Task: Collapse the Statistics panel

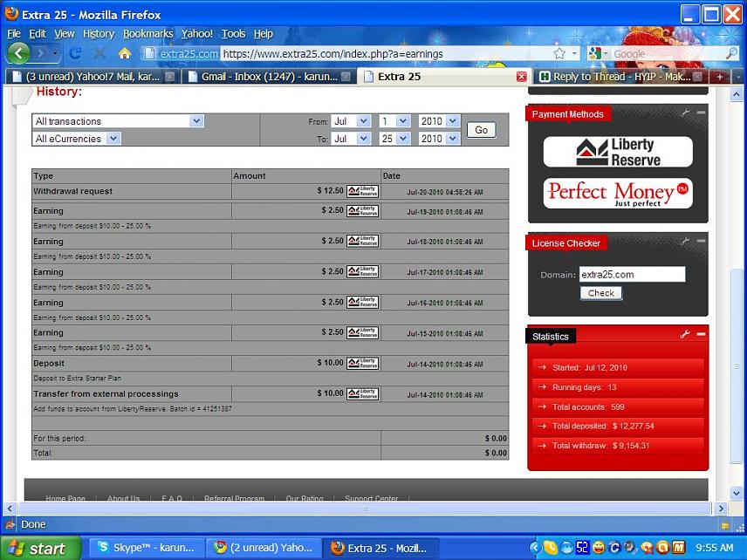Action: [x=701, y=334]
